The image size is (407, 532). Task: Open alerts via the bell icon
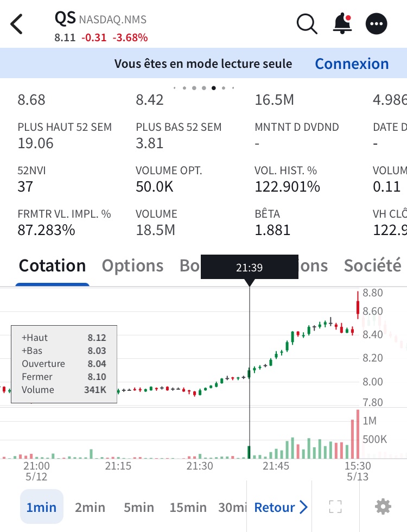(x=342, y=23)
